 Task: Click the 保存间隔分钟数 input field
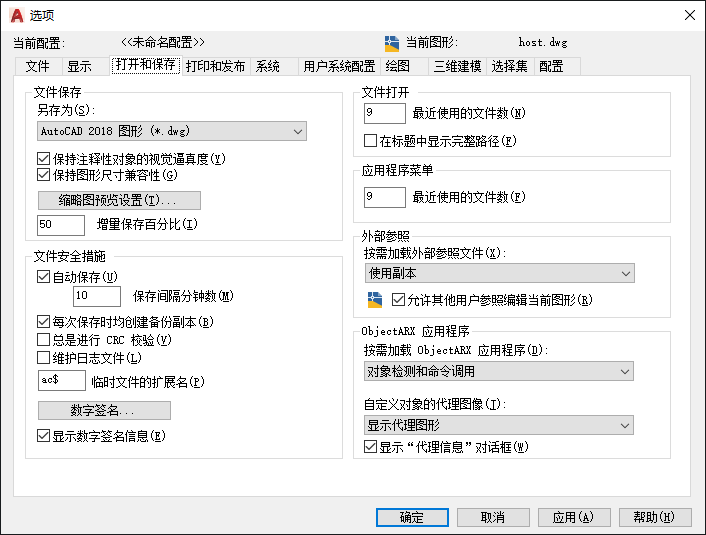coord(97,296)
